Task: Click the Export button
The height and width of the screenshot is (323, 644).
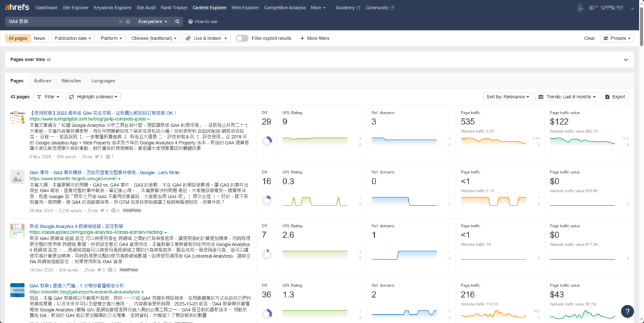Action: coord(615,97)
